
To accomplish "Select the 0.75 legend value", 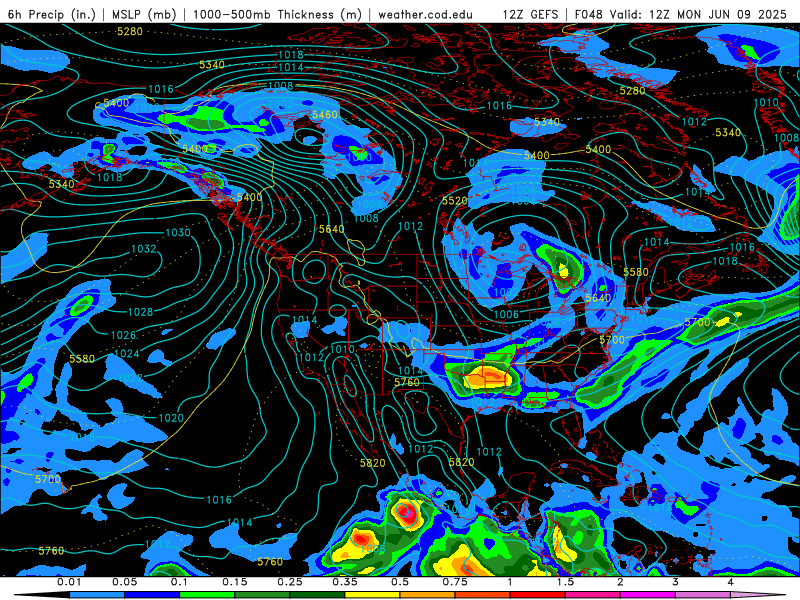I will (x=455, y=582).
